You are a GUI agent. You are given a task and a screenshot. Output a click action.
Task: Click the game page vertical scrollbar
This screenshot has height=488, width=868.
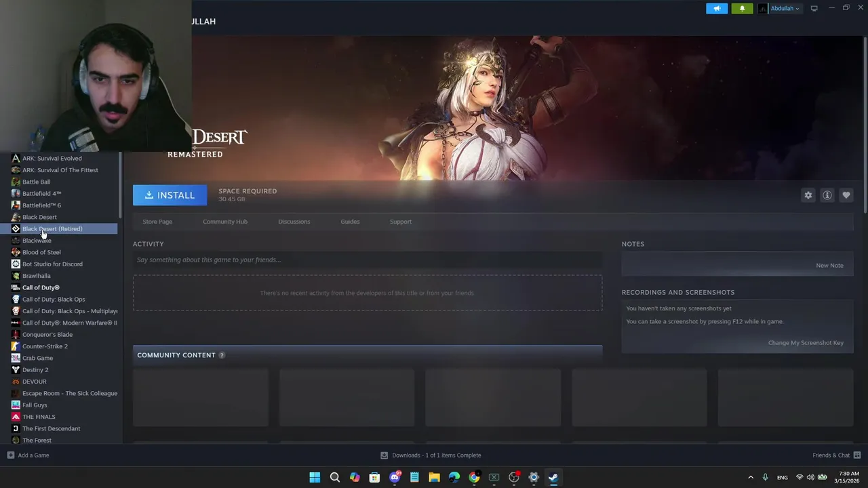tap(865, 125)
